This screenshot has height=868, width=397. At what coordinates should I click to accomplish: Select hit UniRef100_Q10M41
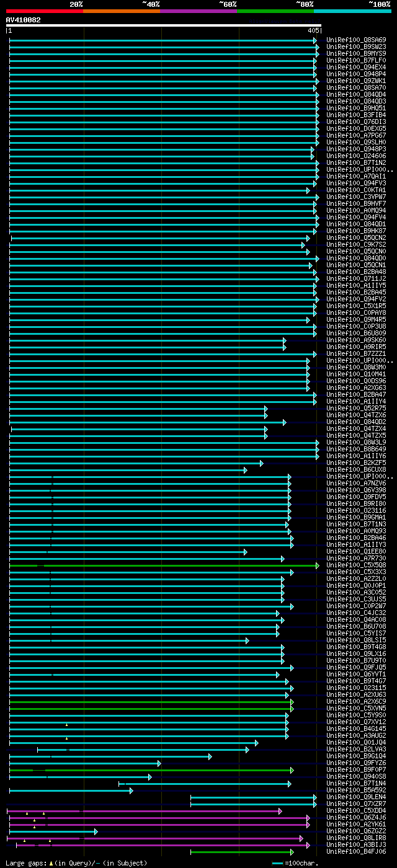coord(356,374)
